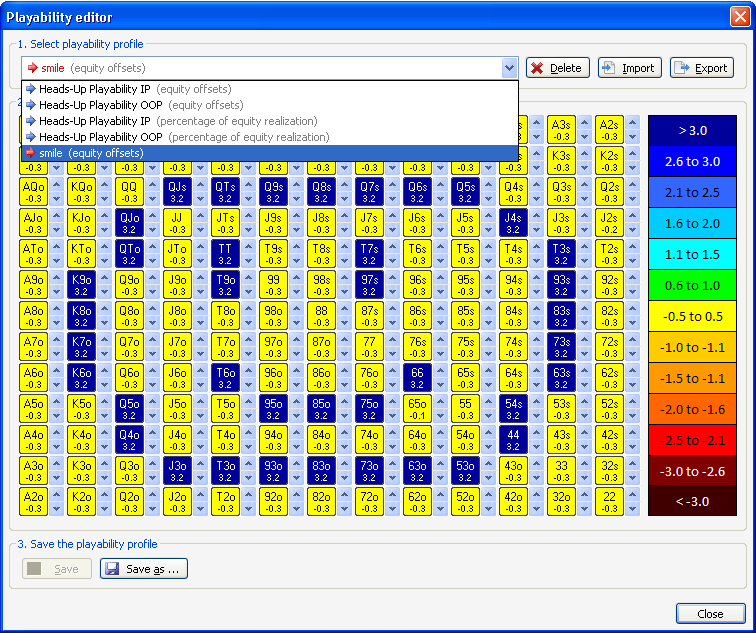Screen dimensions: 756x633
Task: Increase the value for hand 99
Action: (296, 278)
